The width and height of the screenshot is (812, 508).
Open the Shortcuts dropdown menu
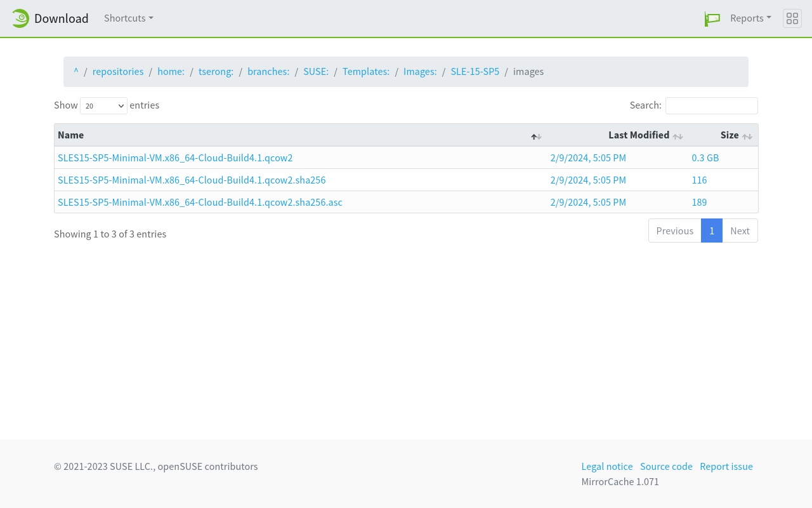pos(128,18)
